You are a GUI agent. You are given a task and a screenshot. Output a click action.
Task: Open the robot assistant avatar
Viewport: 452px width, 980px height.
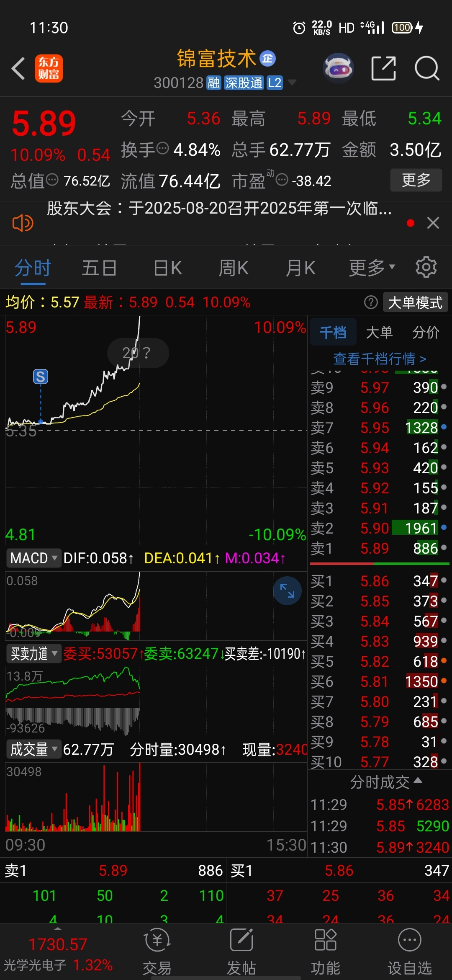pyautogui.click(x=338, y=68)
